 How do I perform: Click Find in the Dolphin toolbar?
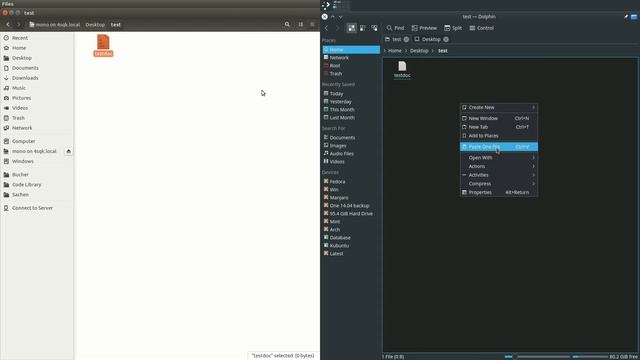[x=395, y=28]
